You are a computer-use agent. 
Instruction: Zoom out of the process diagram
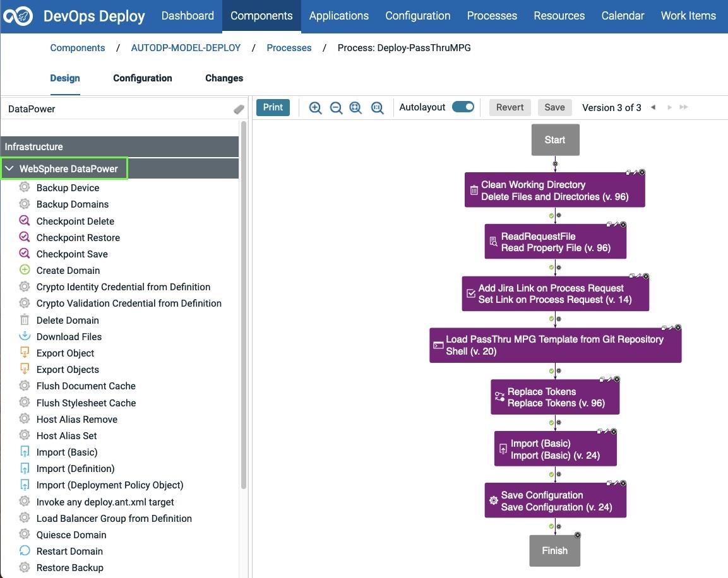click(x=336, y=107)
